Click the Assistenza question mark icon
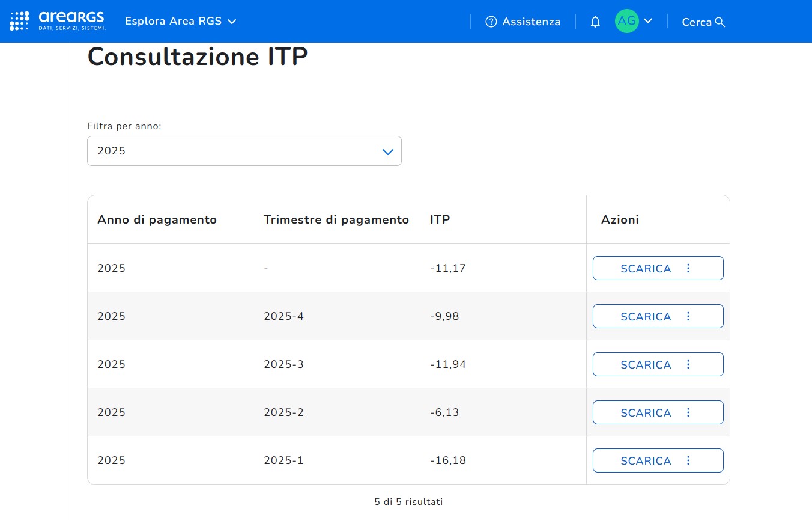The height and width of the screenshot is (520, 812). click(491, 22)
